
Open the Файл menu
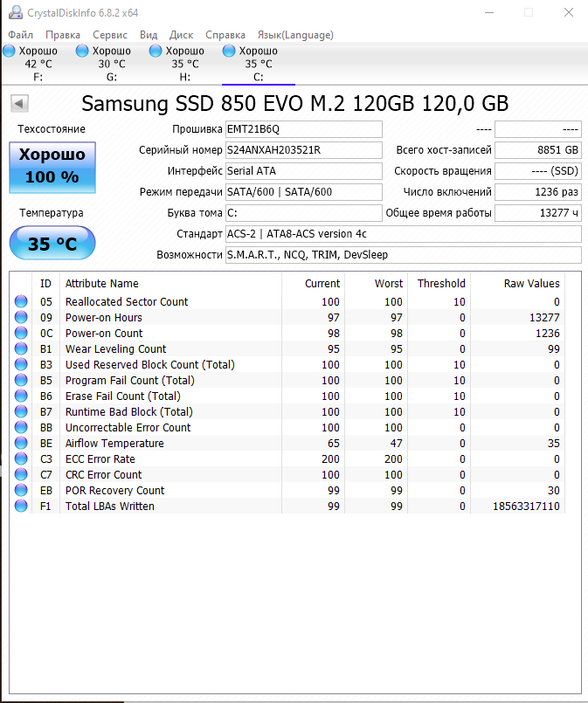(x=21, y=35)
